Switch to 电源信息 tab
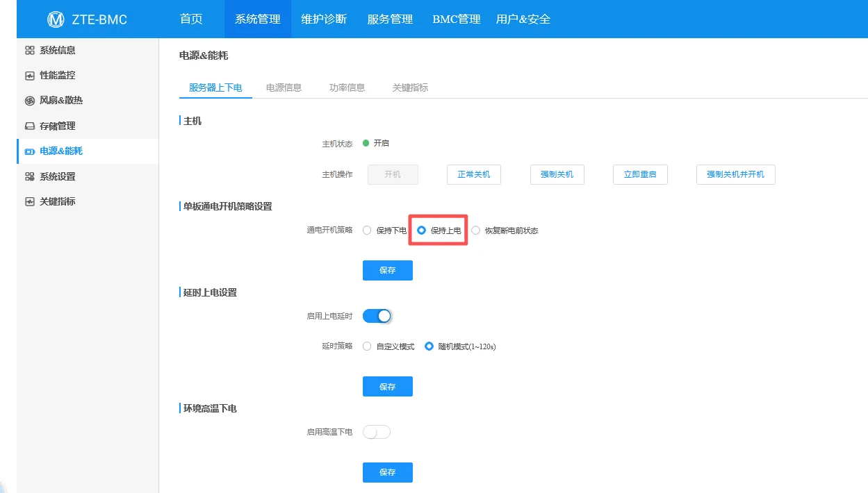868x493 pixels. point(284,87)
